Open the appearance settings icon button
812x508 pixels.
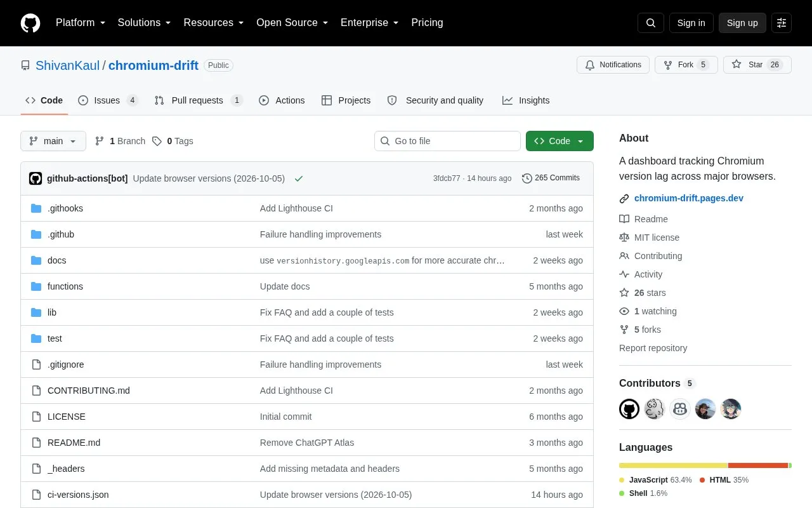(782, 23)
